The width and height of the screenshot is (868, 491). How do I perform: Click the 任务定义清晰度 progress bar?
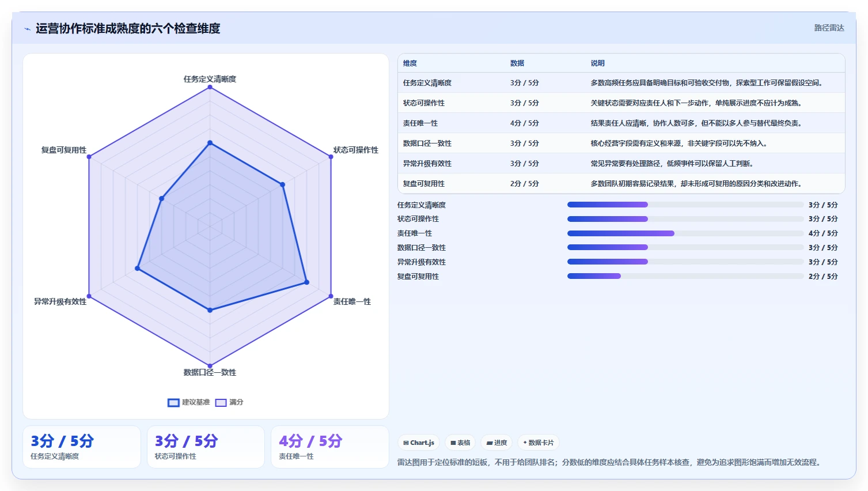click(685, 205)
